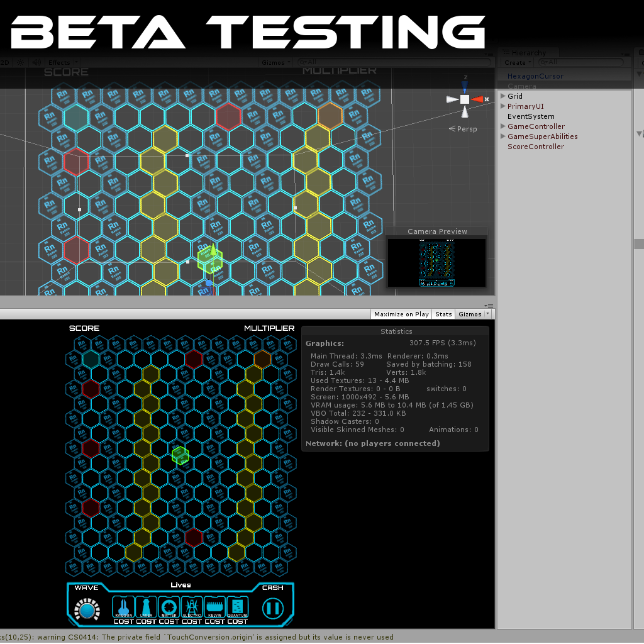
Task: Select the Kelvin tower icon
Action: click(214, 607)
